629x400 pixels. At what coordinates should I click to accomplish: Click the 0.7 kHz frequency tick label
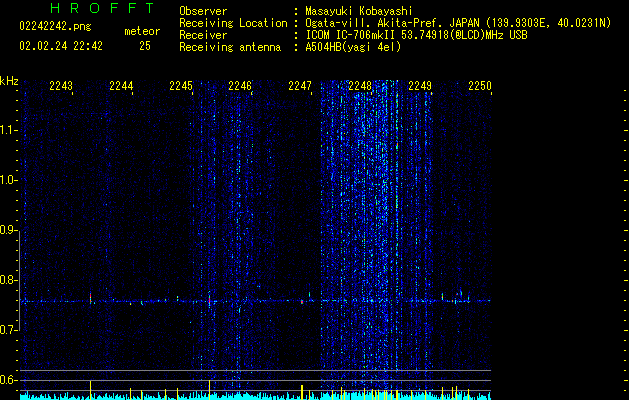click(9, 330)
